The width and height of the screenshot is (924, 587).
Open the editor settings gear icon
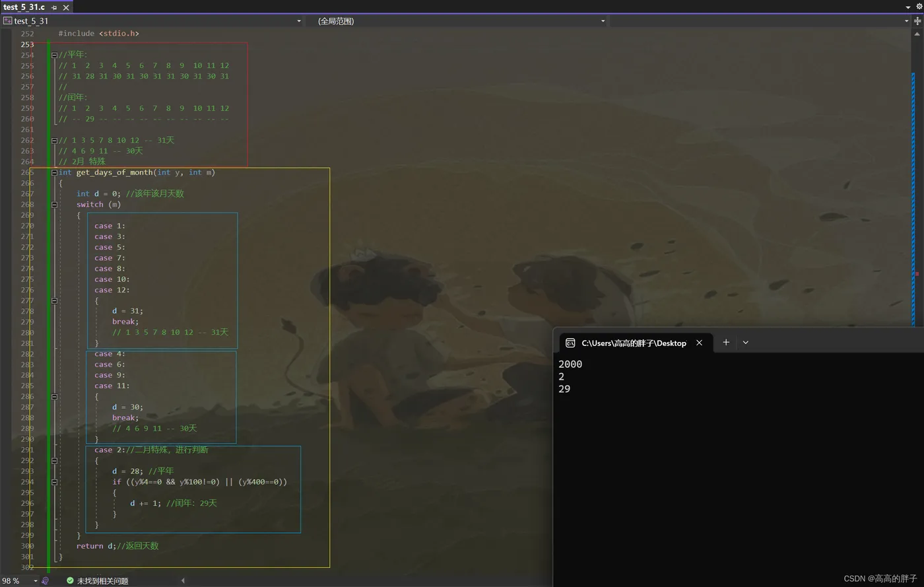(919, 7)
